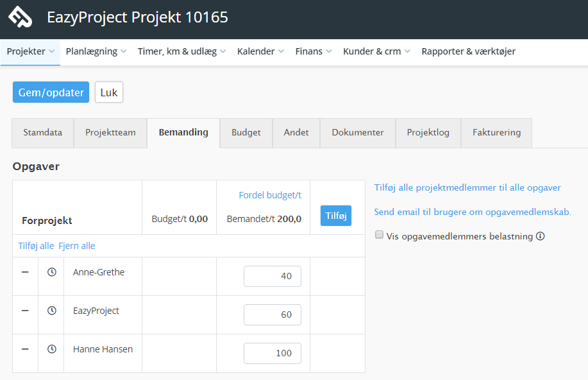Open the clock icon for Hanne Hansen
Screen dimensions: 588x380
[x=52, y=349]
